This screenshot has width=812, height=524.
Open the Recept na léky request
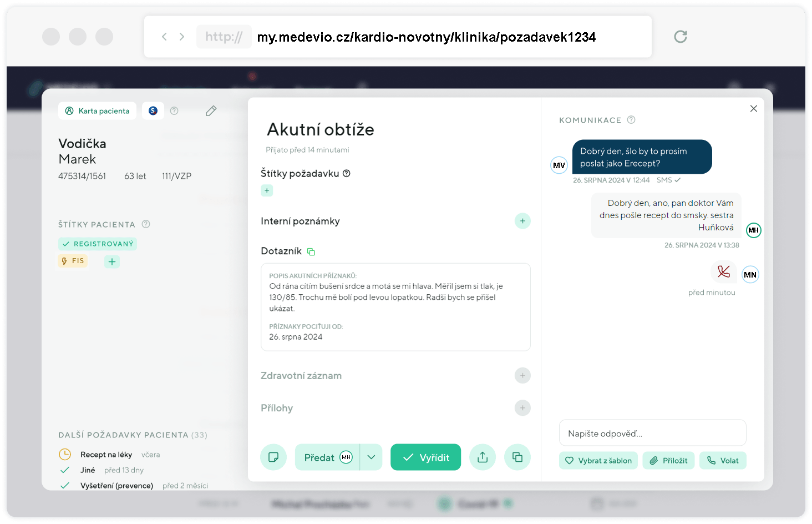106,455
